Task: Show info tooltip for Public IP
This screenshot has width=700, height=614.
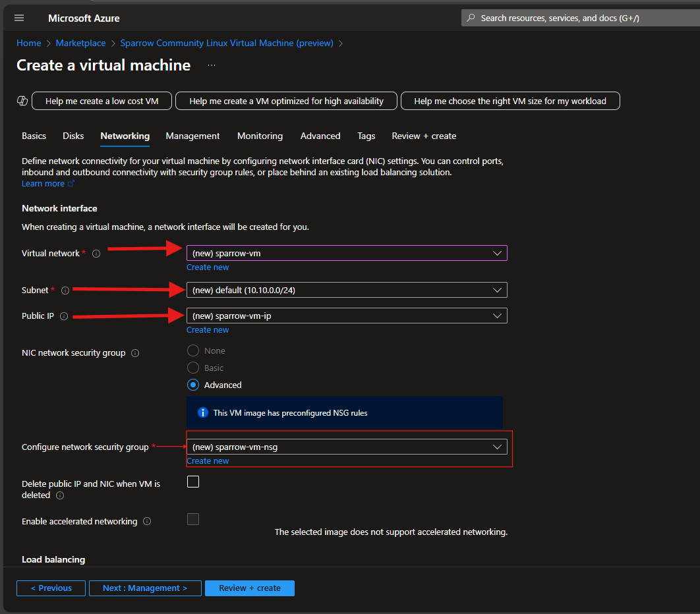Action: click(x=64, y=316)
